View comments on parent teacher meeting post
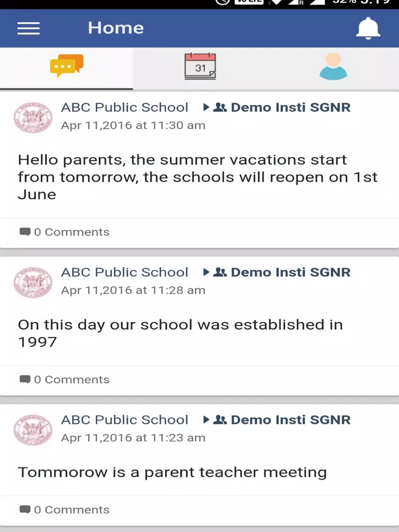 tap(65, 510)
